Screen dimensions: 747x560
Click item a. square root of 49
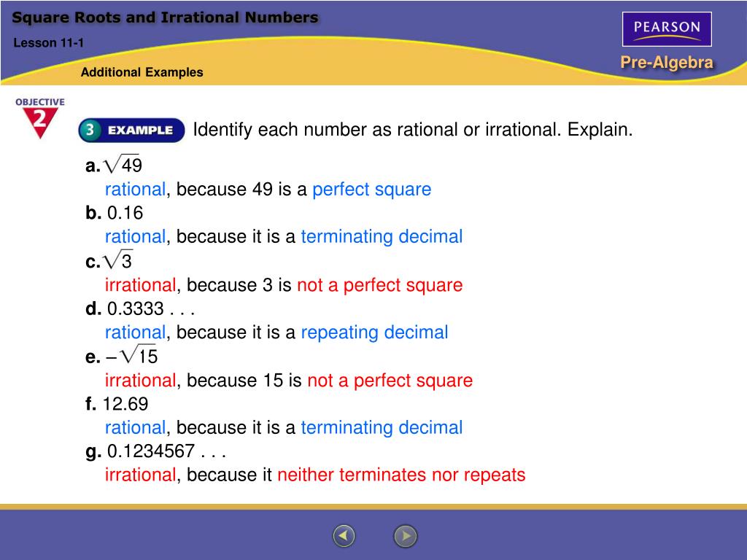coord(114,165)
